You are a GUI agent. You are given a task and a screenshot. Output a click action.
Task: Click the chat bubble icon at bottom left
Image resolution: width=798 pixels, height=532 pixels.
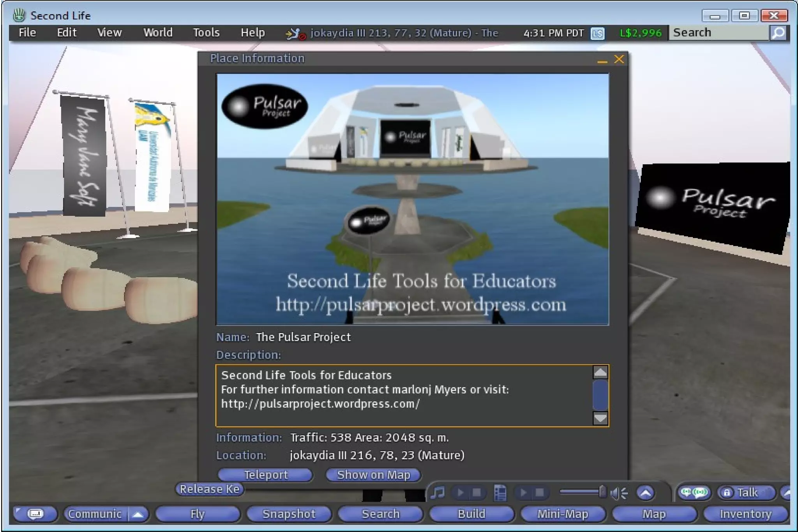pos(35,514)
